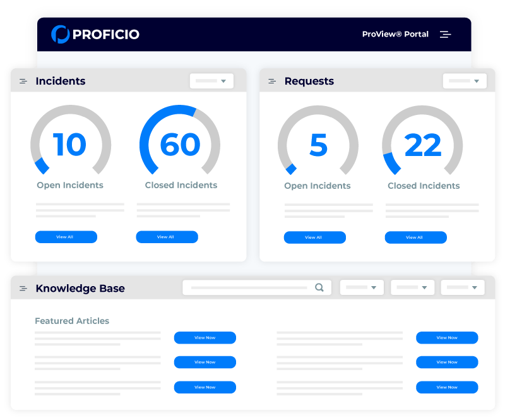Select the ProView Portal header label
Screen dimensions: 505x420
(x=395, y=35)
